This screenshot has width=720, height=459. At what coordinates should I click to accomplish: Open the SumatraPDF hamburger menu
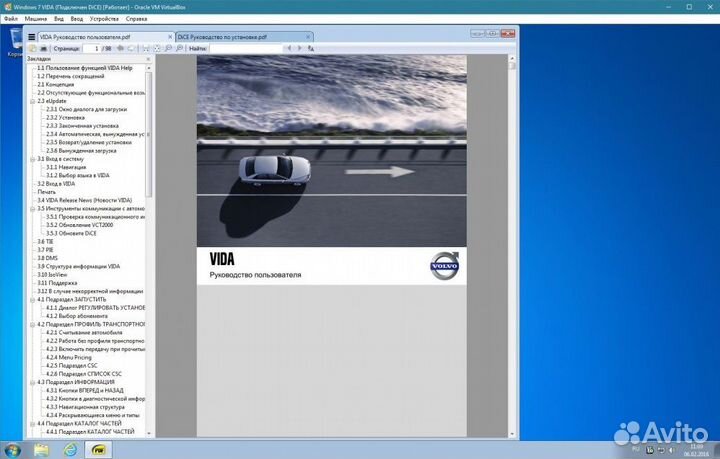click(31, 36)
